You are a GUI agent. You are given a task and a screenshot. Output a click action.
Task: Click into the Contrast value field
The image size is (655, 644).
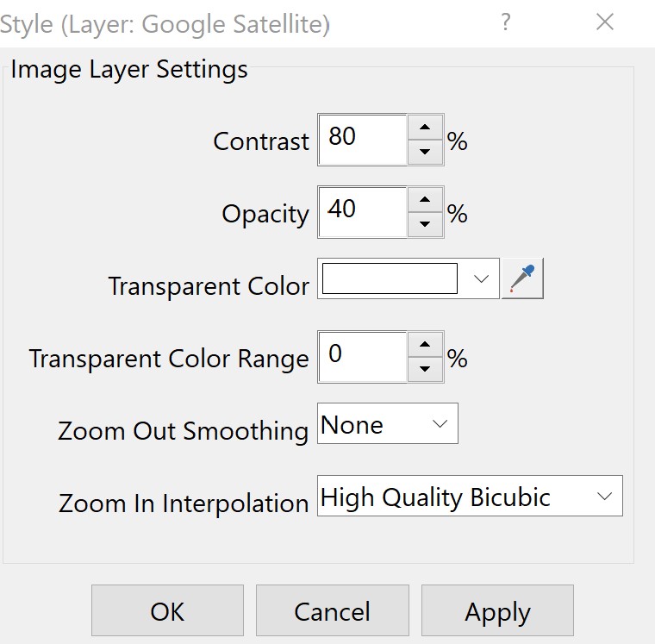(362, 139)
